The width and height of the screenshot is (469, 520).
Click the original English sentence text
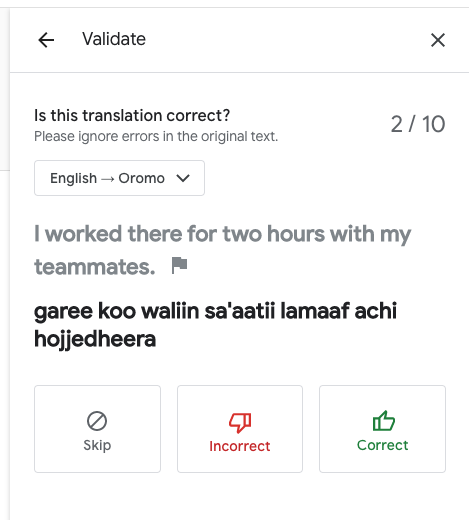coord(223,250)
